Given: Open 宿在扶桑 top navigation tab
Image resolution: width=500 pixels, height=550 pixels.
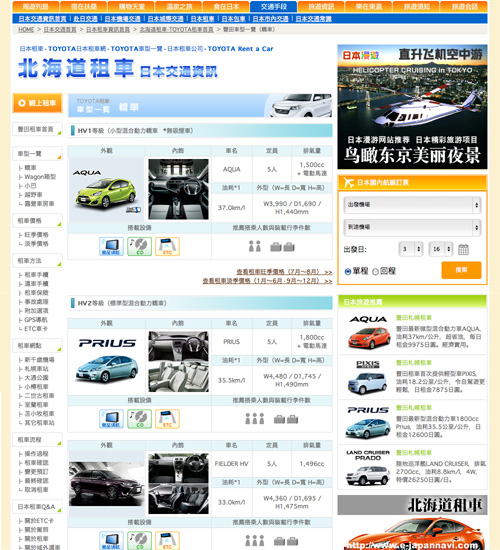Looking at the screenshot, I should (83, 6).
